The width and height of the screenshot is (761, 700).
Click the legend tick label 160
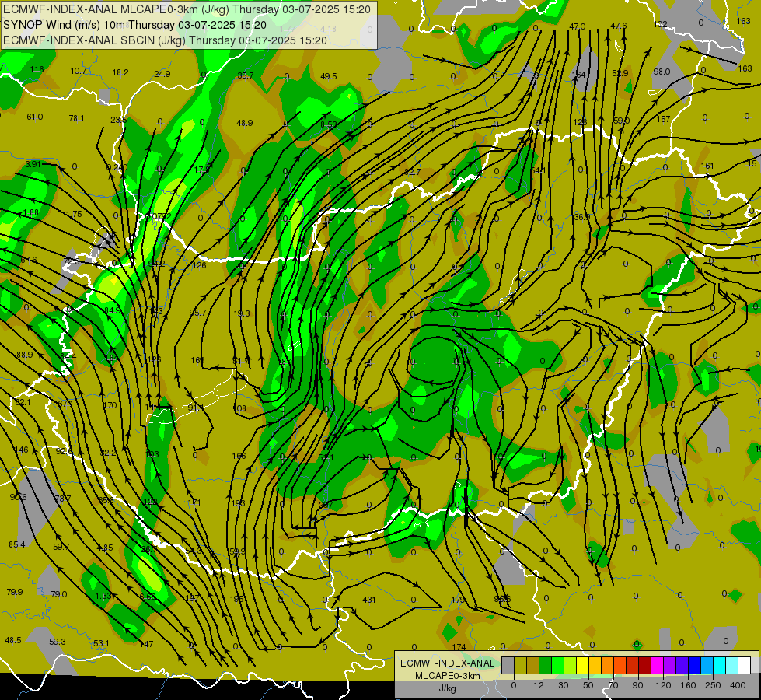(x=688, y=685)
